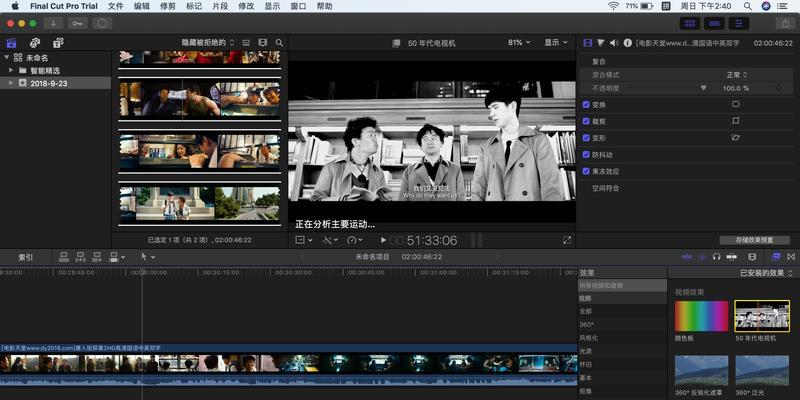The width and height of the screenshot is (800, 400).
Task: Open the Keyword Editor key icon
Action: click(x=78, y=23)
